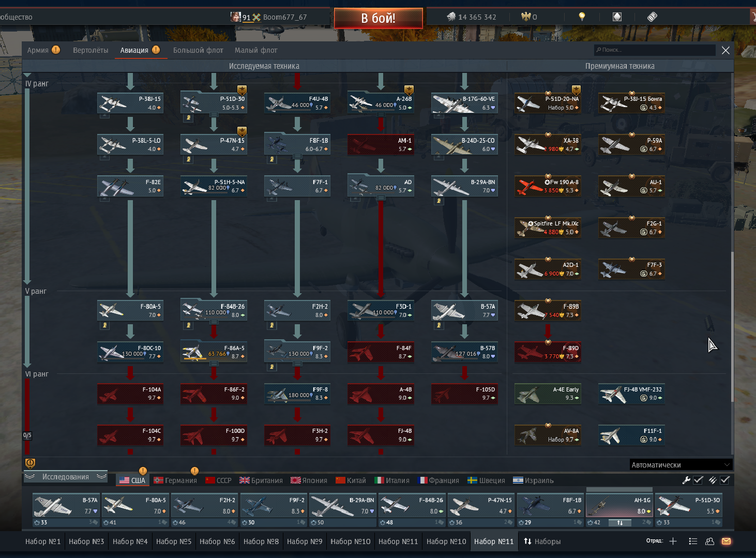Click the silver lions currency icon

[451, 17]
